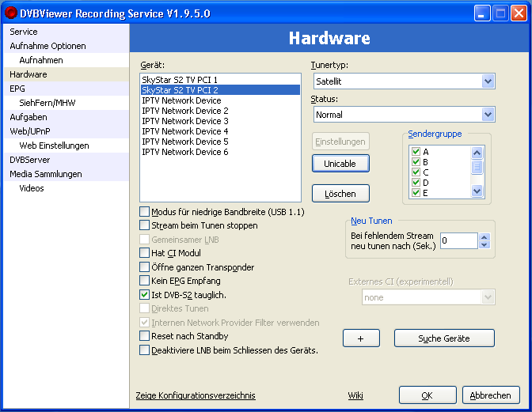
Task: Decrease the Neu Tunen seconds spinner
Action: click(484, 245)
